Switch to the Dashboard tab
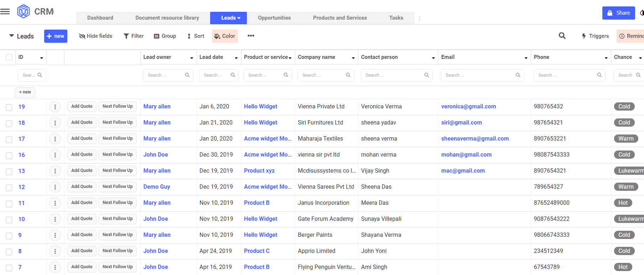 point(100,18)
